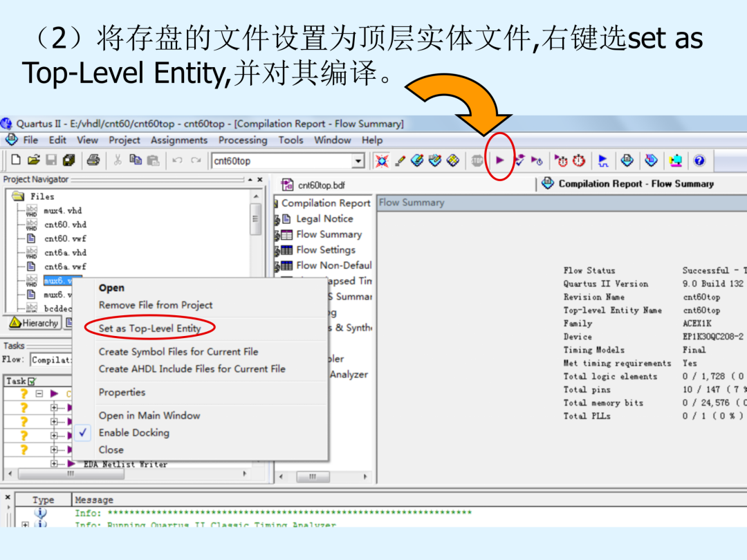Toggle the checkbox in the Task column header
The image size is (747, 560).
pyautogui.click(x=33, y=381)
